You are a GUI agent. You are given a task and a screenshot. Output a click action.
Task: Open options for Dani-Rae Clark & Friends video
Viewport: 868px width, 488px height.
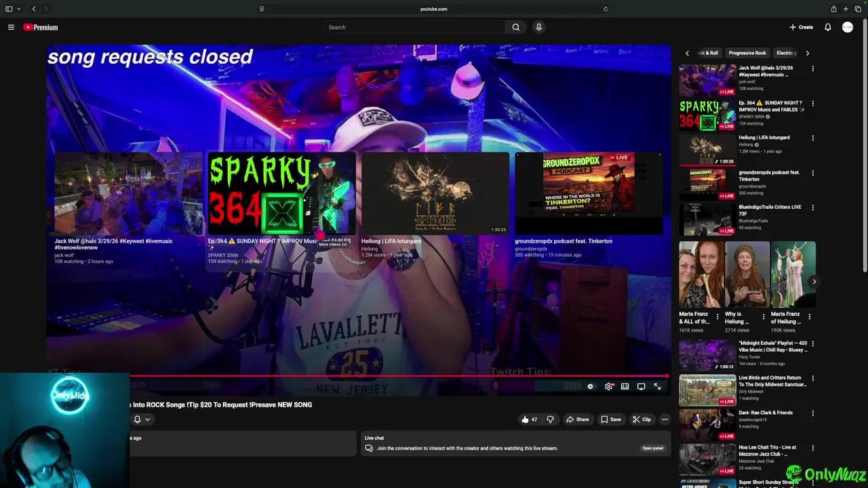[812, 413]
